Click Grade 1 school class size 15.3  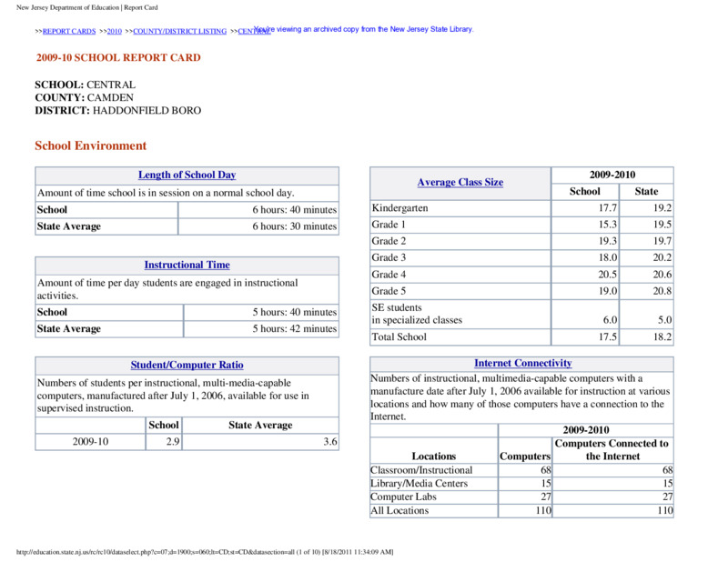pos(607,225)
